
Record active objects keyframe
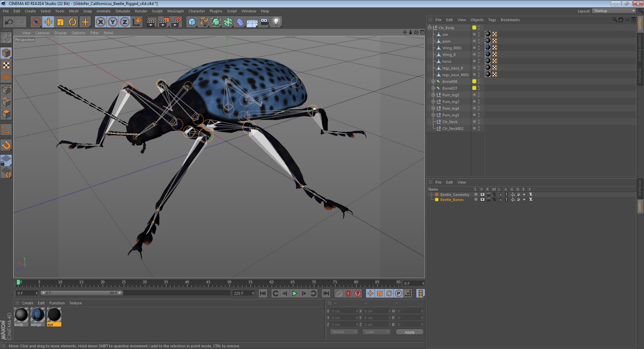click(x=339, y=293)
